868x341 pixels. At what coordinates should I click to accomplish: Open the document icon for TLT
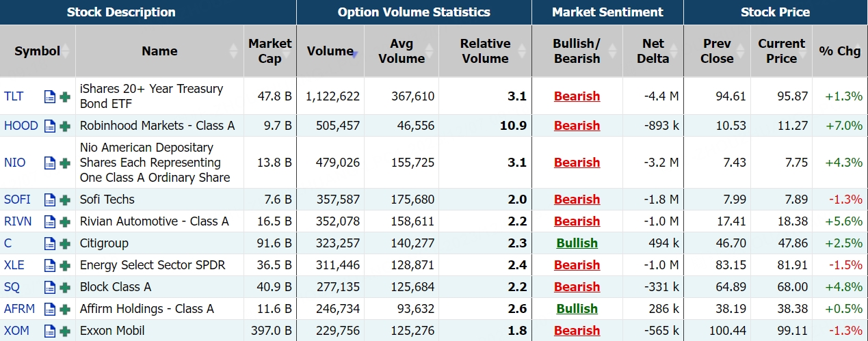click(50, 96)
